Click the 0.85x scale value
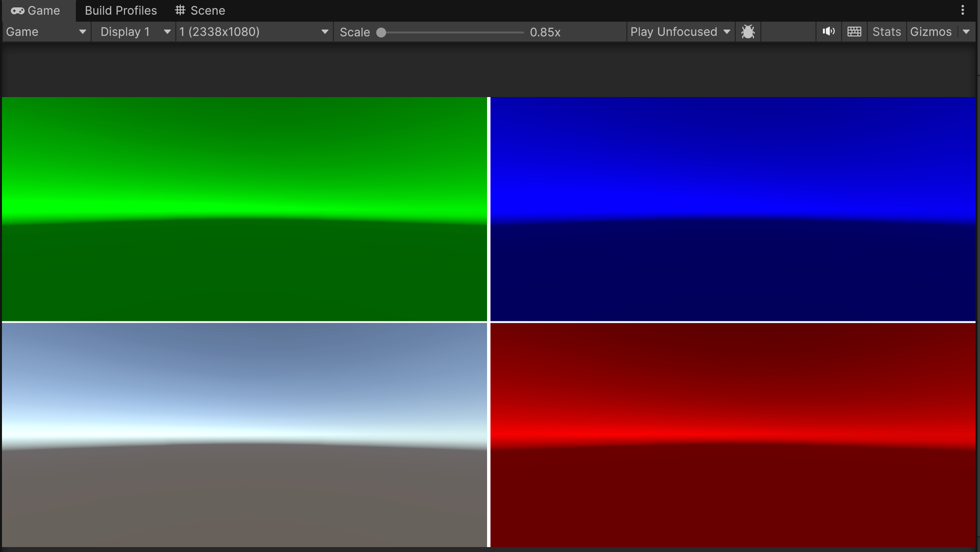980x552 pixels. pos(545,33)
